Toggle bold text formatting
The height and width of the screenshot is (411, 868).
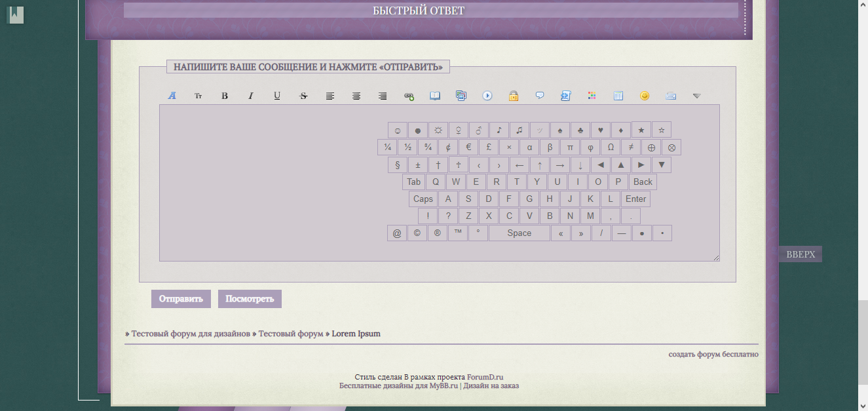click(225, 96)
